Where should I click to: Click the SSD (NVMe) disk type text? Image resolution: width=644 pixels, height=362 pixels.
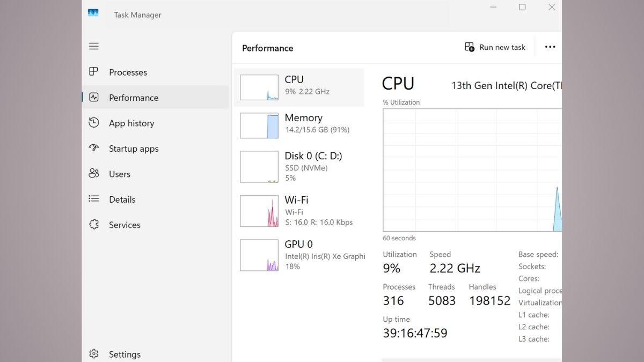306,168
